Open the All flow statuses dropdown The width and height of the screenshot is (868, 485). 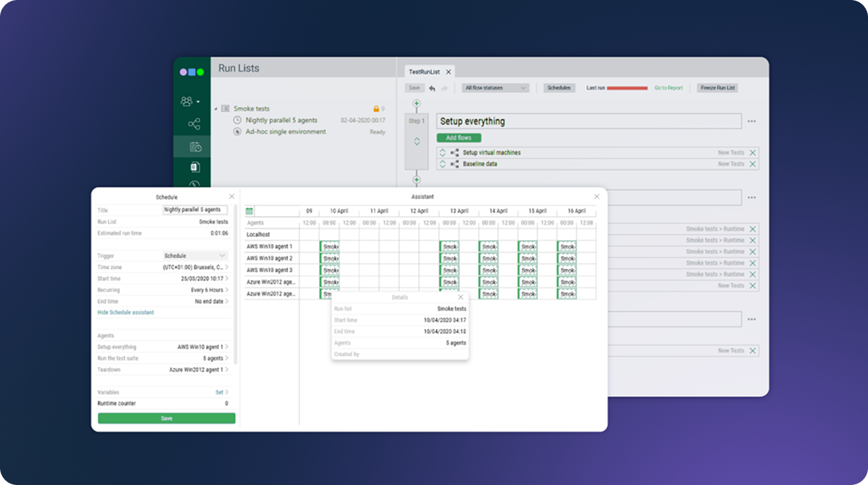(x=495, y=87)
